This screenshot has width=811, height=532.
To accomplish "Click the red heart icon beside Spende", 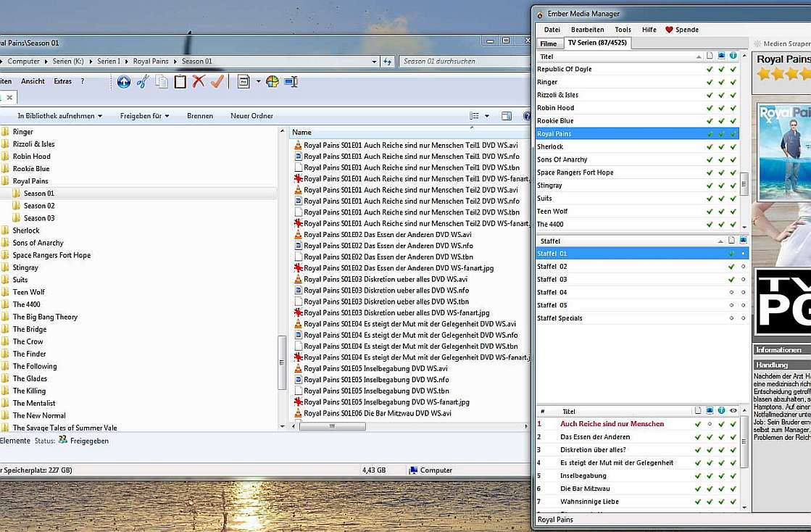I will coord(669,30).
